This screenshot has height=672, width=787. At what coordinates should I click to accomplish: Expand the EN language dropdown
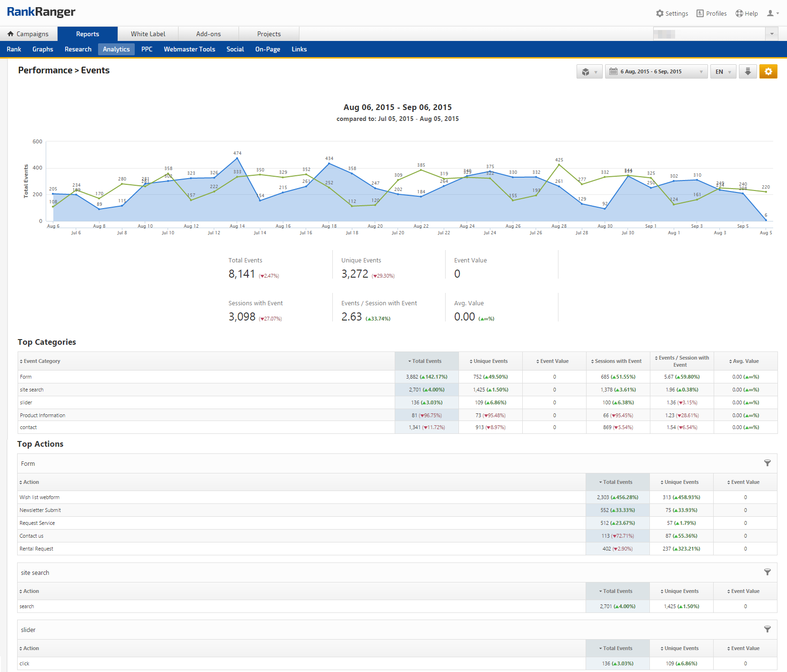pos(723,72)
